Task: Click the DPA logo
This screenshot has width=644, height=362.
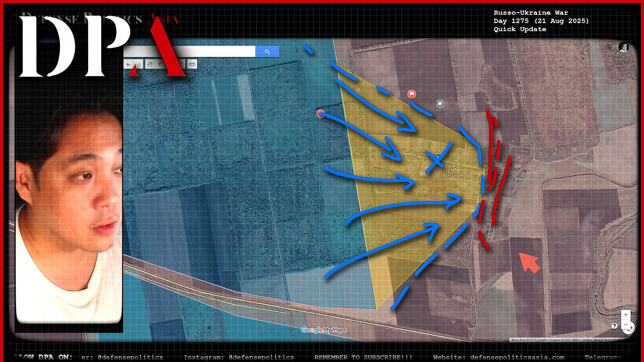Action: (x=103, y=45)
